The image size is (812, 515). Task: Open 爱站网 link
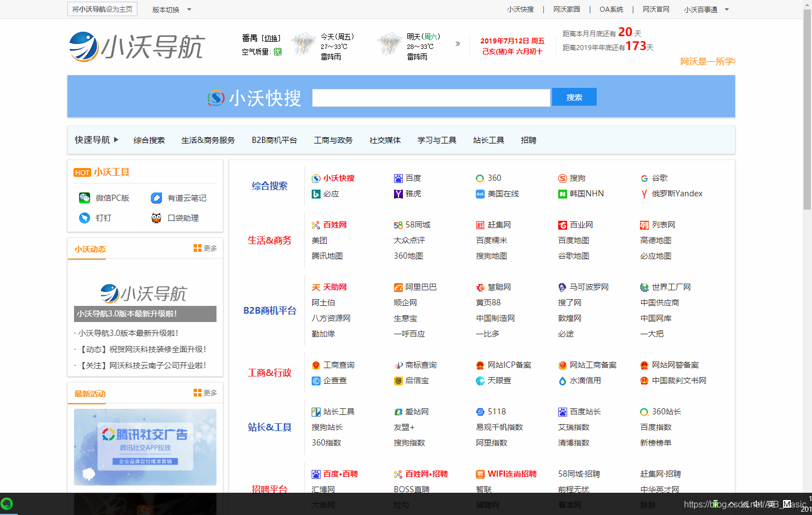tap(417, 412)
